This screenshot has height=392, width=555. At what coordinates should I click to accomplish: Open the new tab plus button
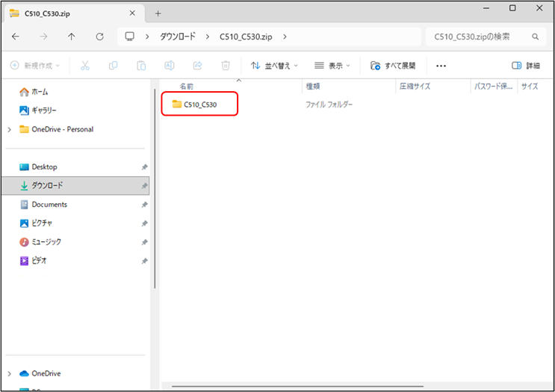point(158,13)
